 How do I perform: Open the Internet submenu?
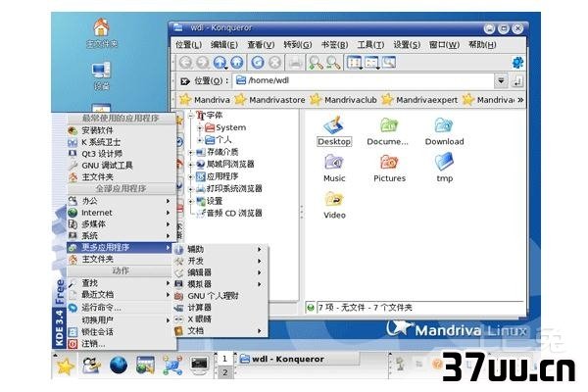point(120,213)
